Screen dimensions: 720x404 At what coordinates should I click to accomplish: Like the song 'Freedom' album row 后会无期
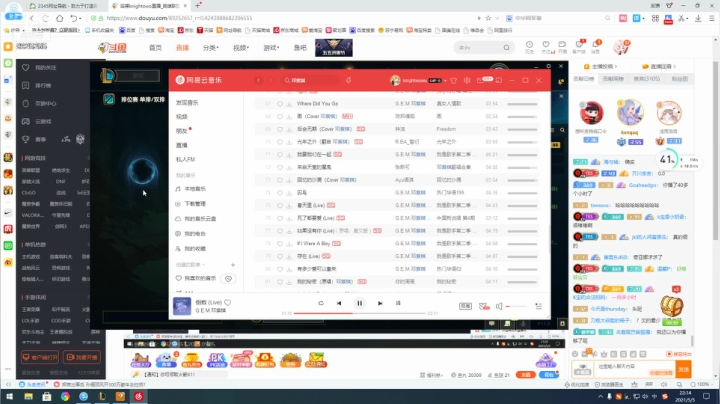click(x=280, y=129)
